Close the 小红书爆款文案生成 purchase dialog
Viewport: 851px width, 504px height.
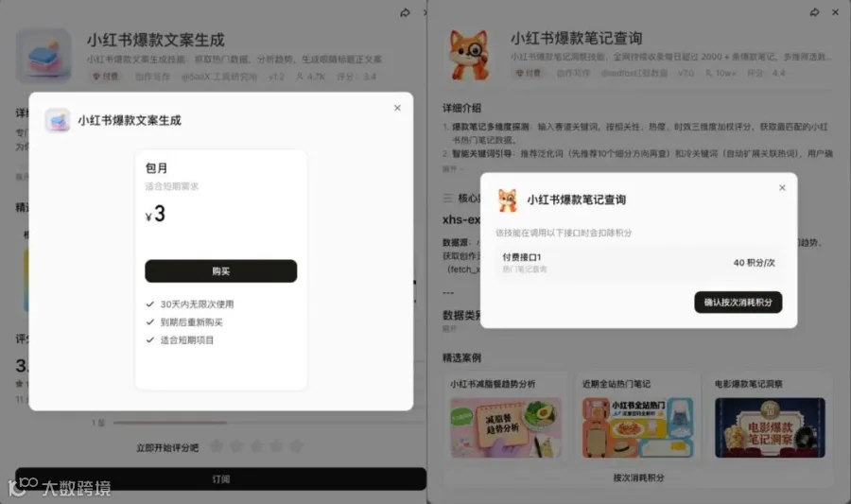tap(397, 108)
